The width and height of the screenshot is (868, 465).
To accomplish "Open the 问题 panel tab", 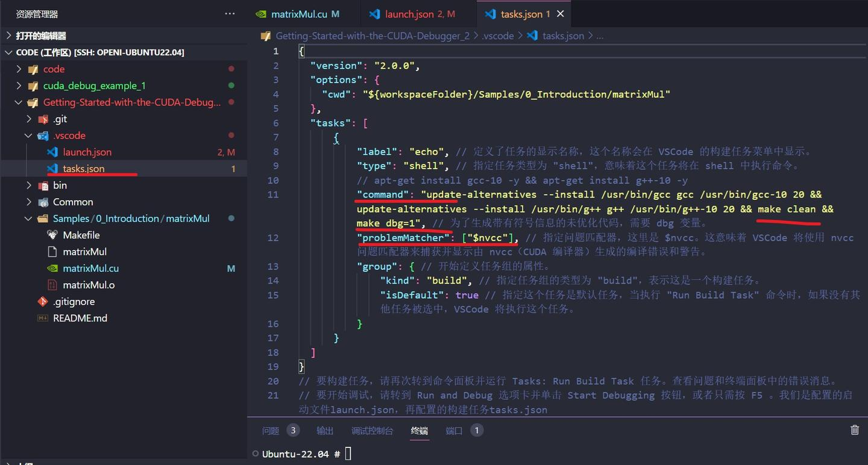I will coord(271,431).
